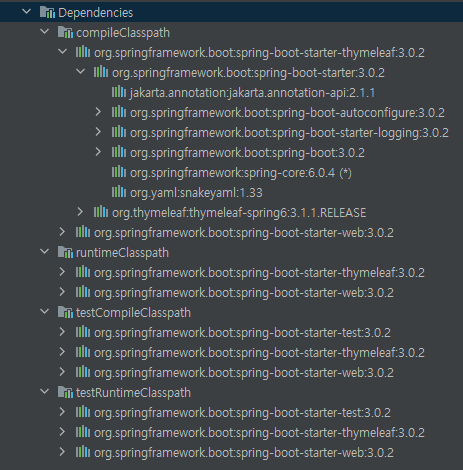The height and width of the screenshot is (470, 463).
Task: Expand starter-web arrow under runtimeClasspath
Action: tap(62, 292)
